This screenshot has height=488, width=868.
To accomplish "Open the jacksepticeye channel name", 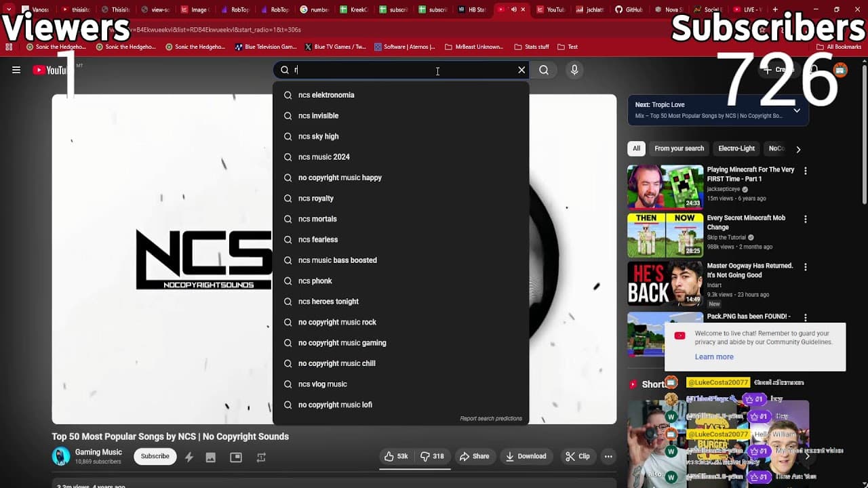I will [724, 189].
